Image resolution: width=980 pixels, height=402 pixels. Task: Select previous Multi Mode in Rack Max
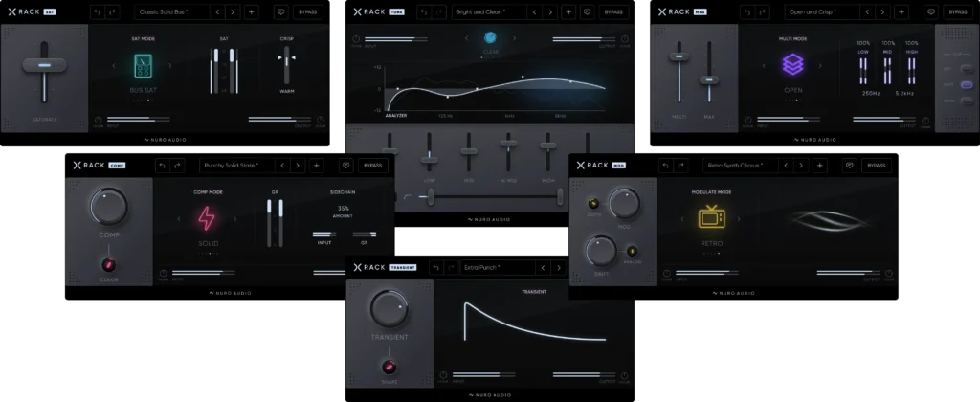pos(764,66)
